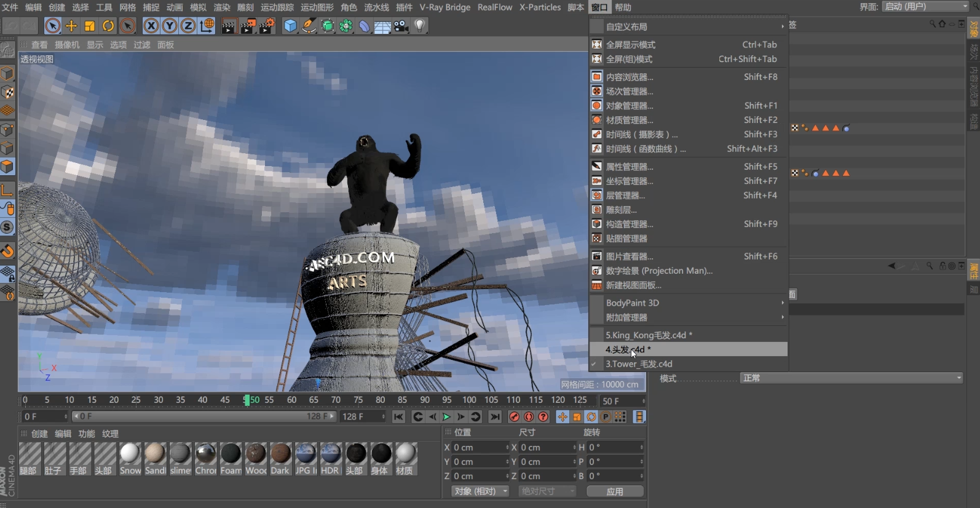Choose 内容浏览器 from Window menu
980x508 pixels.
pos(689,77)
